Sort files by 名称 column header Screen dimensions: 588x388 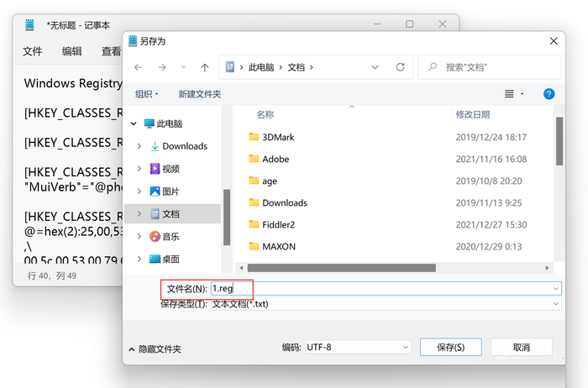(265, 114)
